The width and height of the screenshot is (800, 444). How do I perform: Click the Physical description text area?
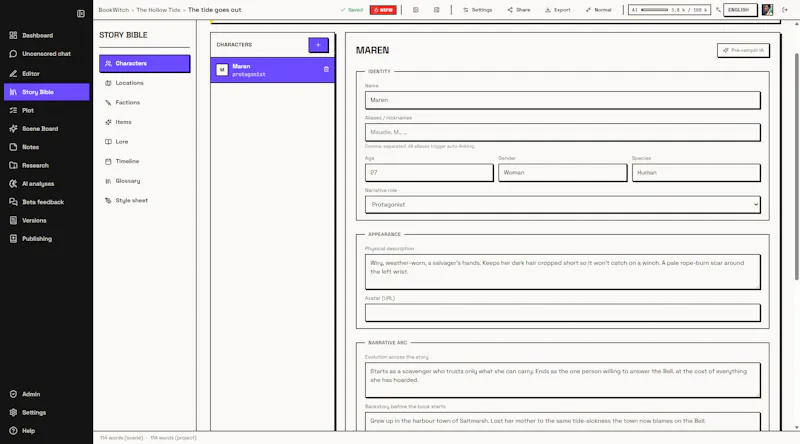(562, 272)
